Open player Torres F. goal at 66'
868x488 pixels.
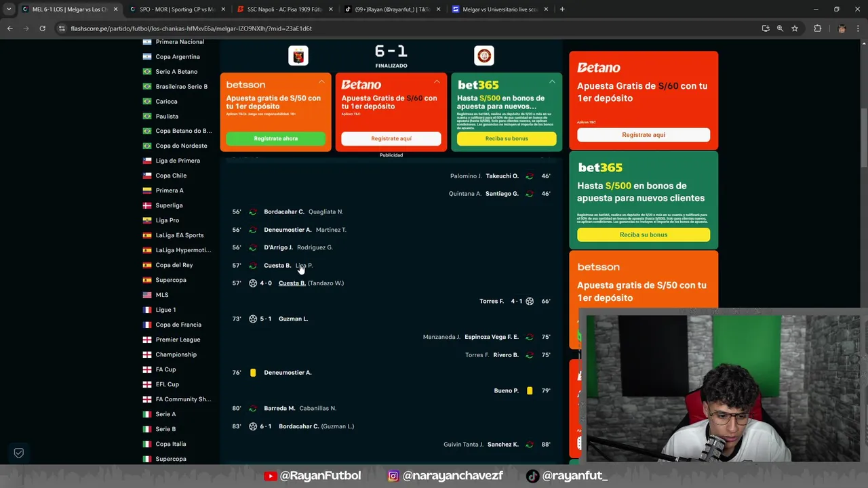tap(492, 301)
